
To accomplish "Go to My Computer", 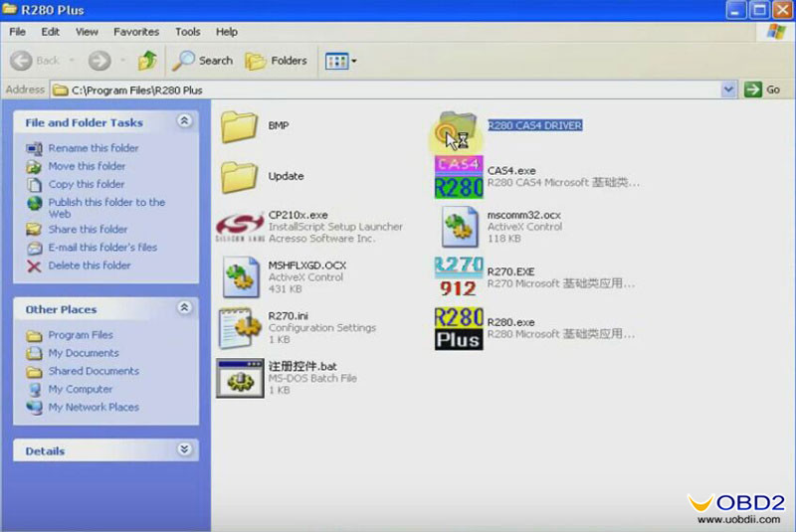I will tap(81, 389).
